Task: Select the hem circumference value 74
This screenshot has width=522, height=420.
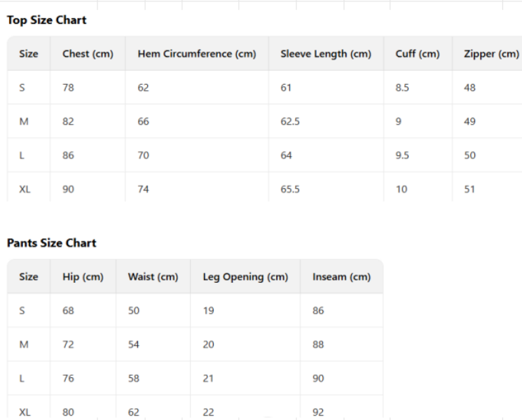Action: [144, 189]
